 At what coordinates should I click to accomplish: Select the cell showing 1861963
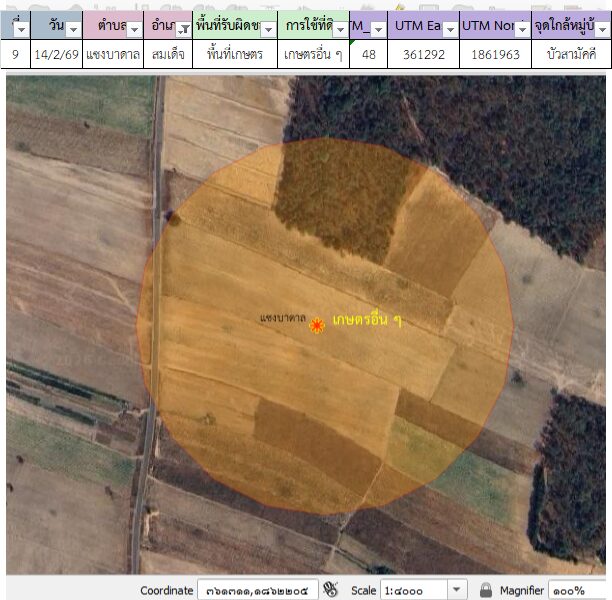[495, 55]
